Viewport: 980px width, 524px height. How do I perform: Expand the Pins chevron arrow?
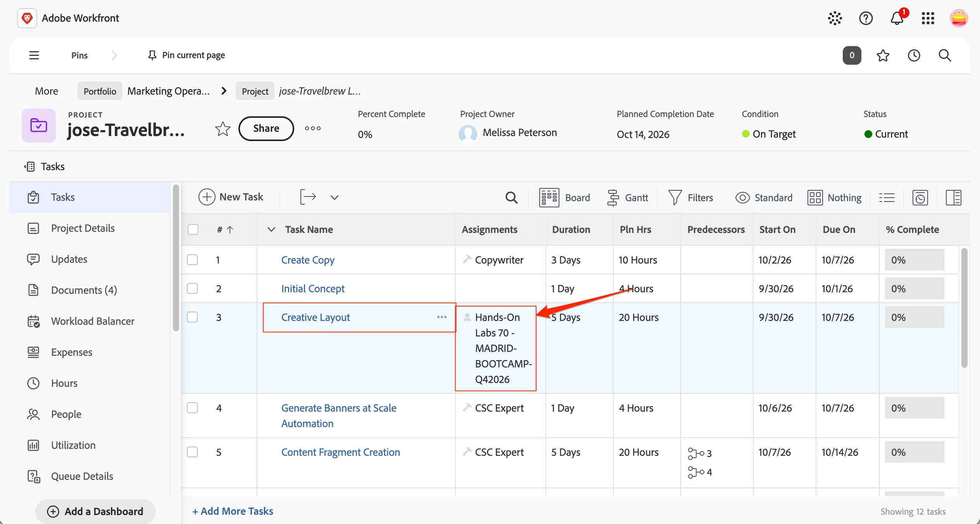114,55
